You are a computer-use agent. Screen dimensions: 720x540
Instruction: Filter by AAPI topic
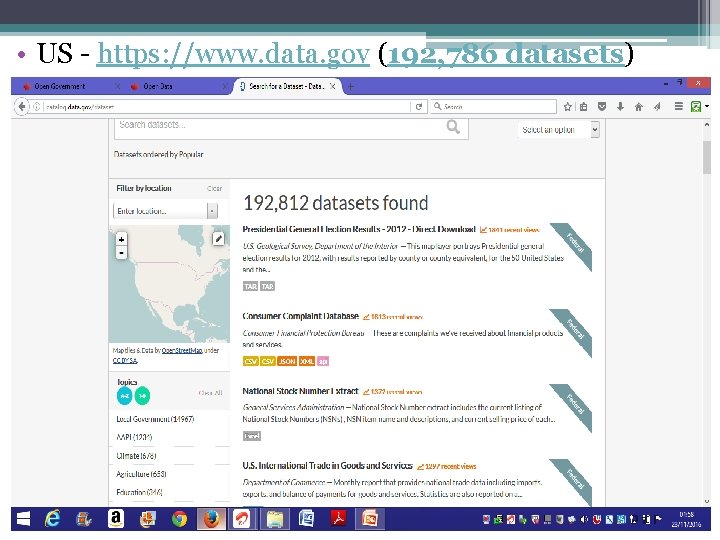click(134, 437)
